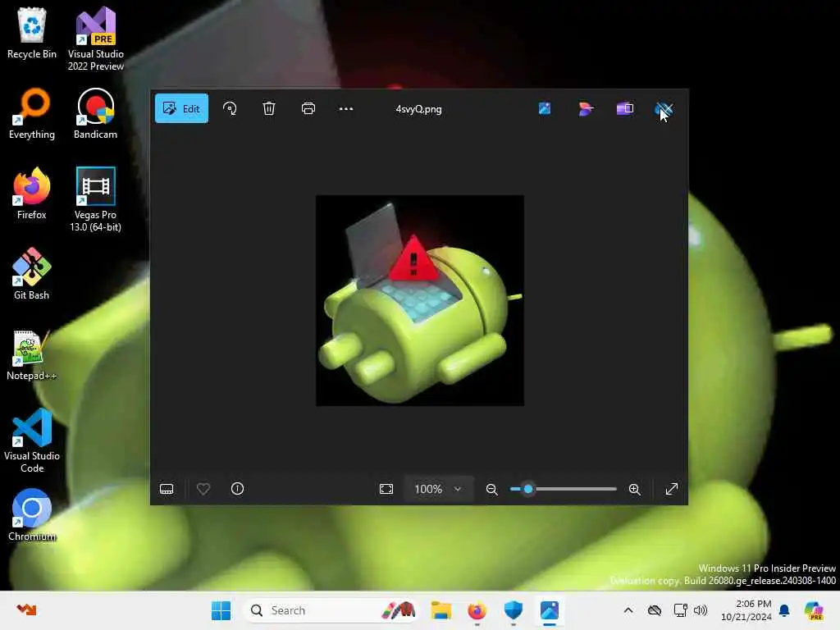Open file info panel
Viewport: 840px width, 630px height.
pyautogui.click(x=237, y=489)
